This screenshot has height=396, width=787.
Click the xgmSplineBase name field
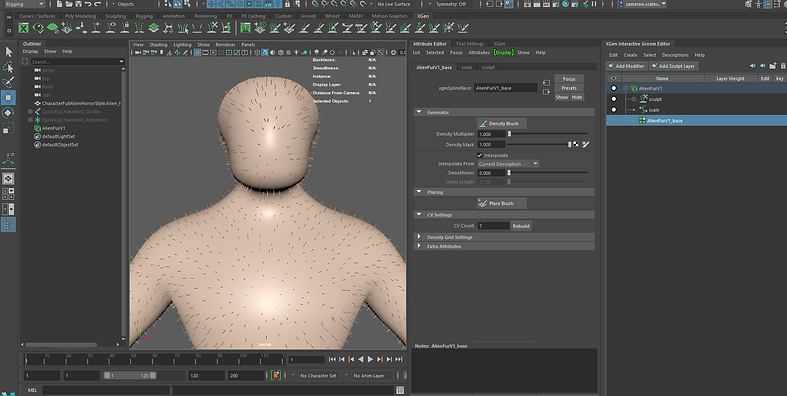click(x=506, y=88)
